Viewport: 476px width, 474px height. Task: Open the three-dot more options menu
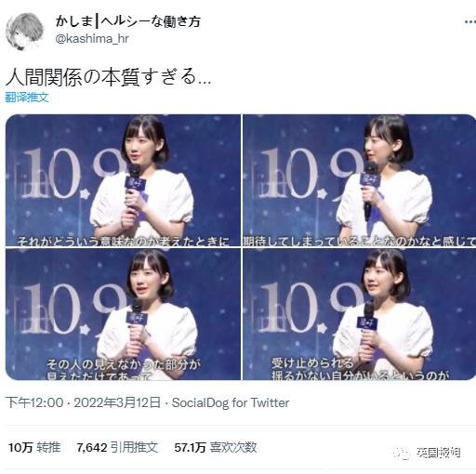coord(470,21)
